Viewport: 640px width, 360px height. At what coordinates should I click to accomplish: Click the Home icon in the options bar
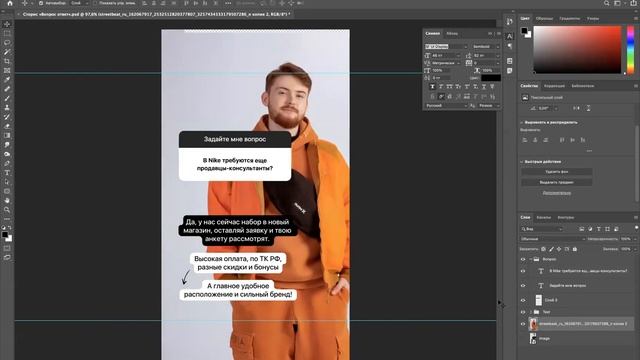[10, 3]
